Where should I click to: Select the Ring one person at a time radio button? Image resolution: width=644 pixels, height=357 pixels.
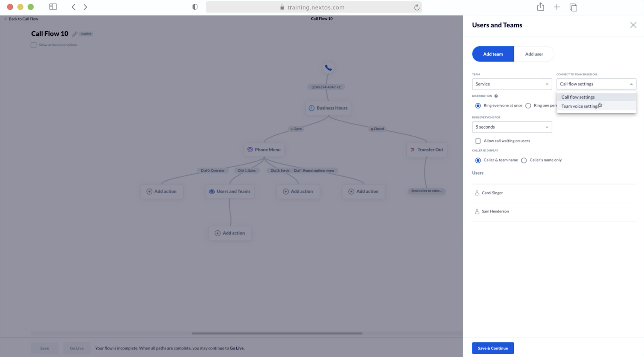tap(528, 105)
